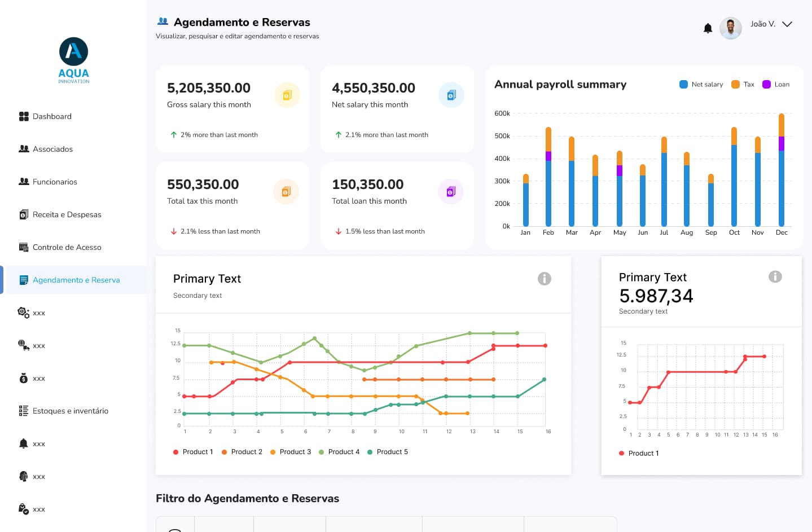Open Controle de Acesso page
This screenshot has height=532, width=812.
point(67,248)
